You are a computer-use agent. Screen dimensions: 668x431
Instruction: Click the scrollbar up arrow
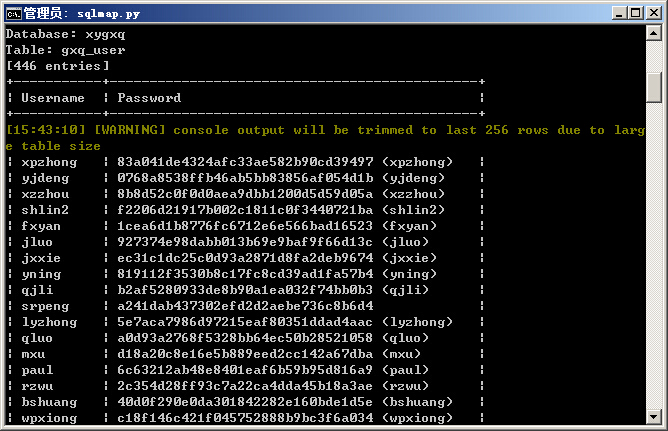654,33
